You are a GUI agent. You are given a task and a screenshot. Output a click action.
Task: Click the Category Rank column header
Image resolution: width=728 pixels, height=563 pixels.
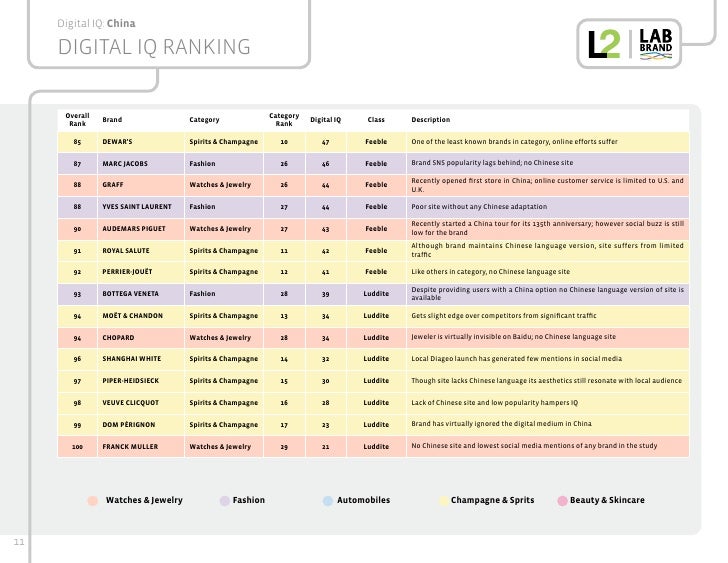coord(284,119)
